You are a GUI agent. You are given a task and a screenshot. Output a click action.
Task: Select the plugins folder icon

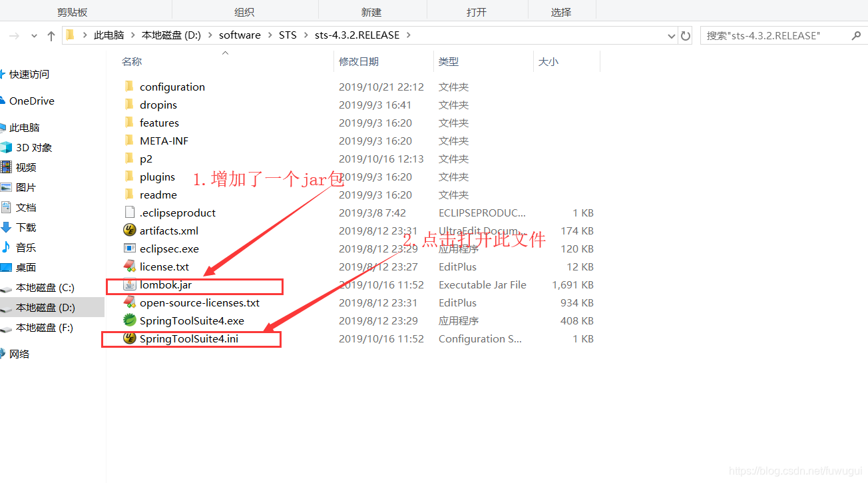point(129,177)
